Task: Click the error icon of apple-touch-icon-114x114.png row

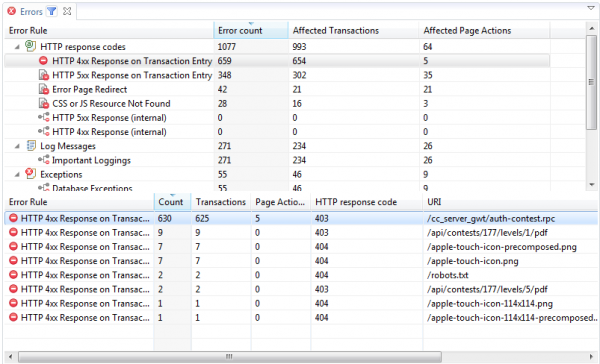Action: (13, 303)
